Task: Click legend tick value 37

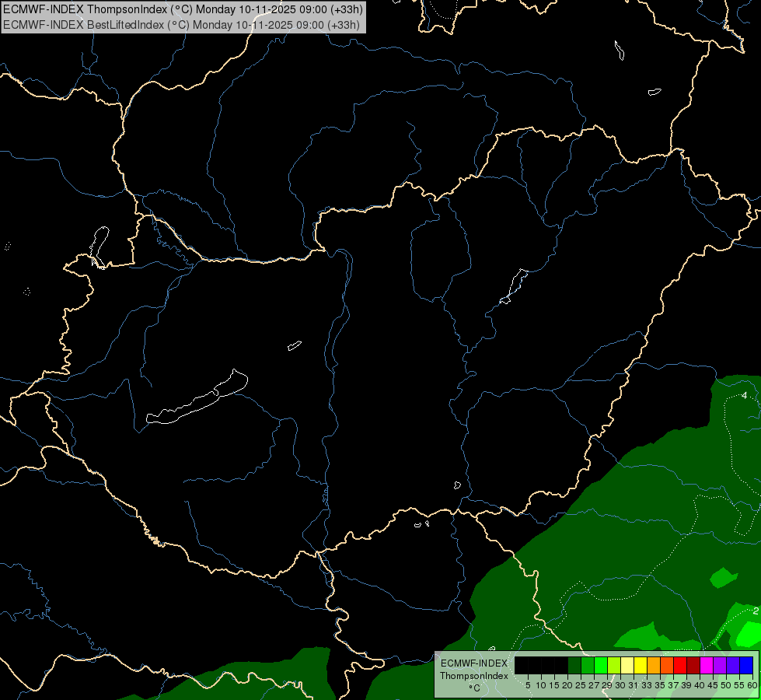Action: (x=674, y=685)
